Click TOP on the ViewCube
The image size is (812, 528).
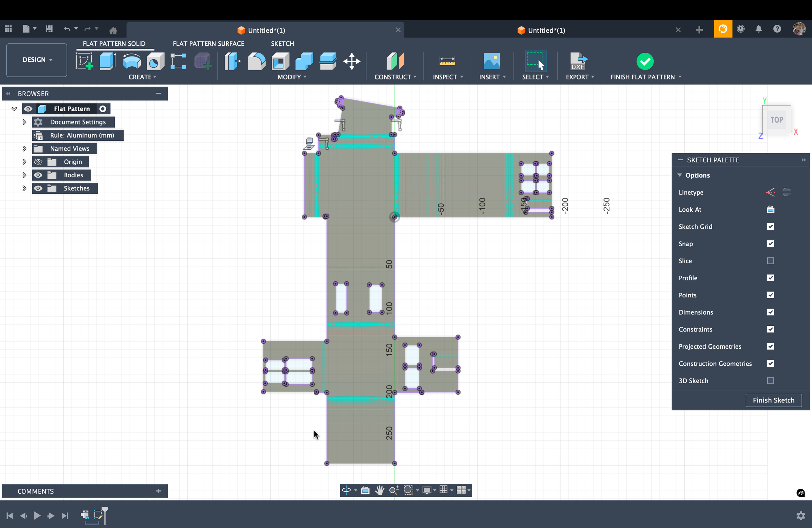click(776, 120)
